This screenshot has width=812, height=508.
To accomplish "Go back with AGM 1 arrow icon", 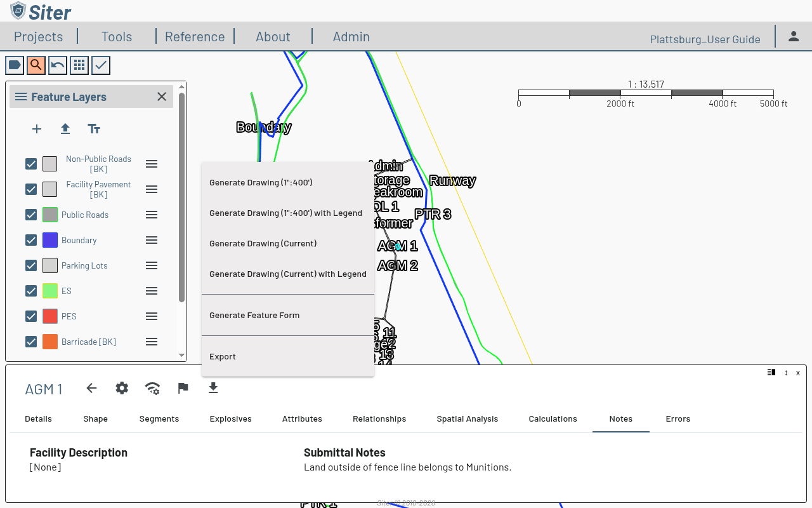I will point(91,388).
